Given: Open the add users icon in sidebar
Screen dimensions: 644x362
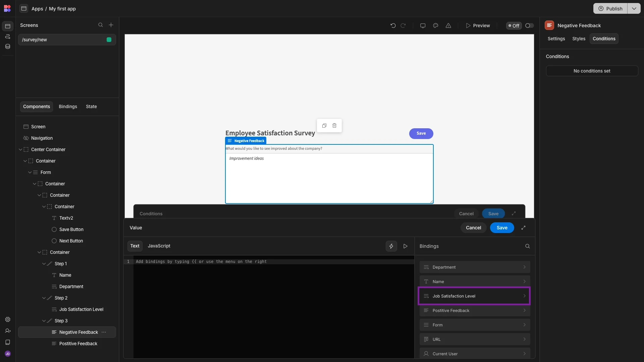Looking at the screenshot, I should coord(8,331).
